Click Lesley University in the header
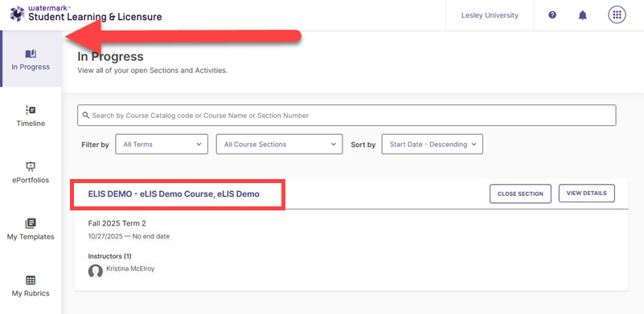 point(490,15)
